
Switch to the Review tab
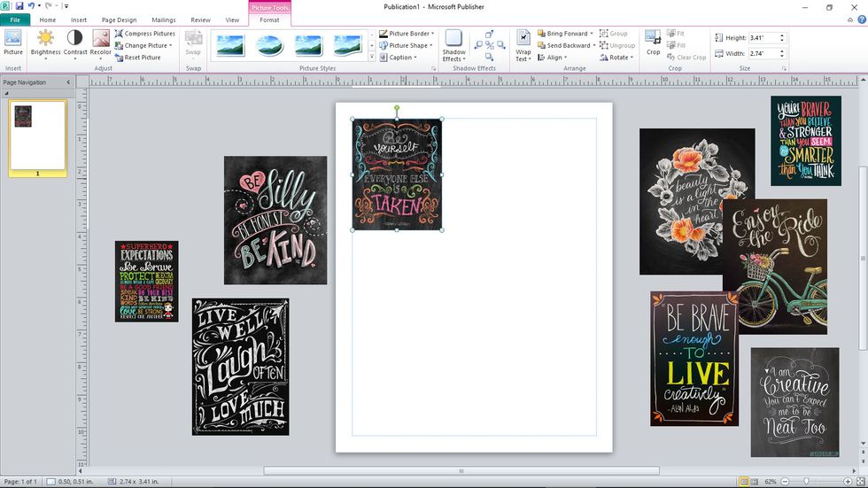coord(200,19)
